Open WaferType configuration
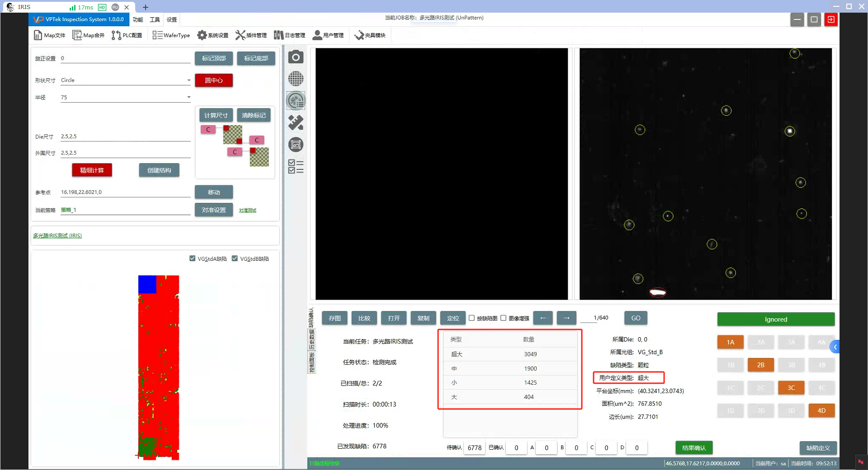 171,35
